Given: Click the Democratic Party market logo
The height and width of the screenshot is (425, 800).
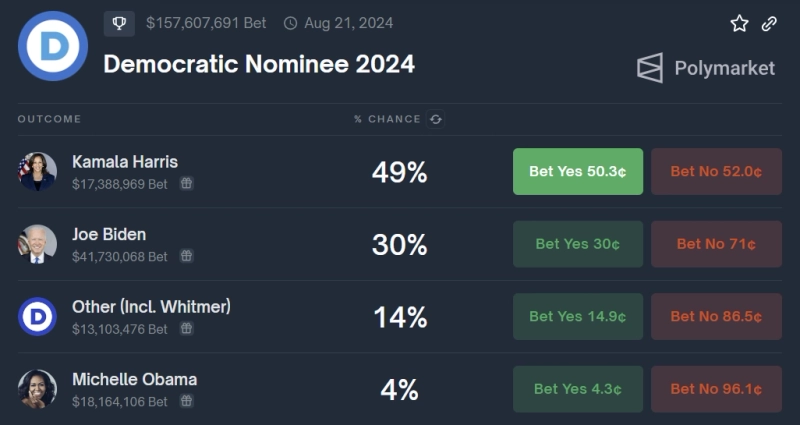Looking at the screenshot, I should (x=53, y=46).
